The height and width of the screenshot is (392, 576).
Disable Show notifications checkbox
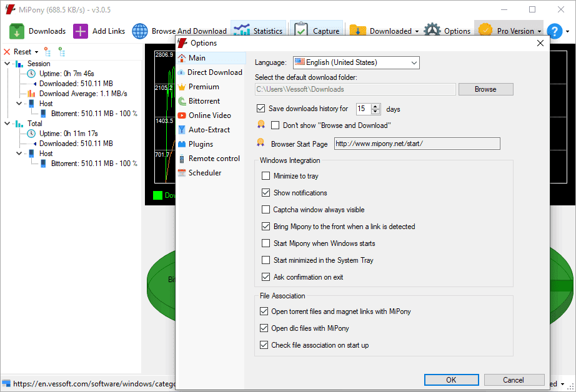click(266, 193)
